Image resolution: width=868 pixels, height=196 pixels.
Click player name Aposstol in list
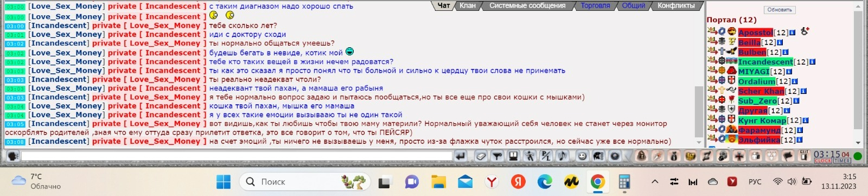(755, 33)
